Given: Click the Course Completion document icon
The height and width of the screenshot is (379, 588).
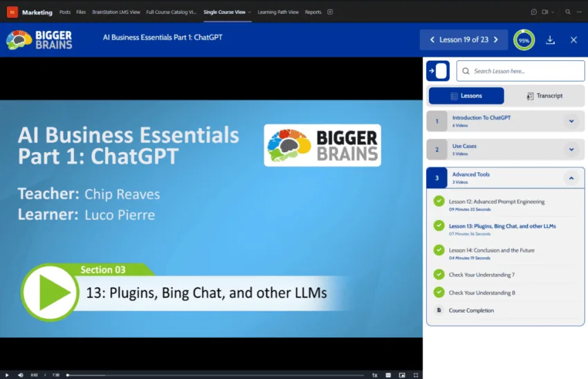Looking at the screenshot, I should [439, 310].
